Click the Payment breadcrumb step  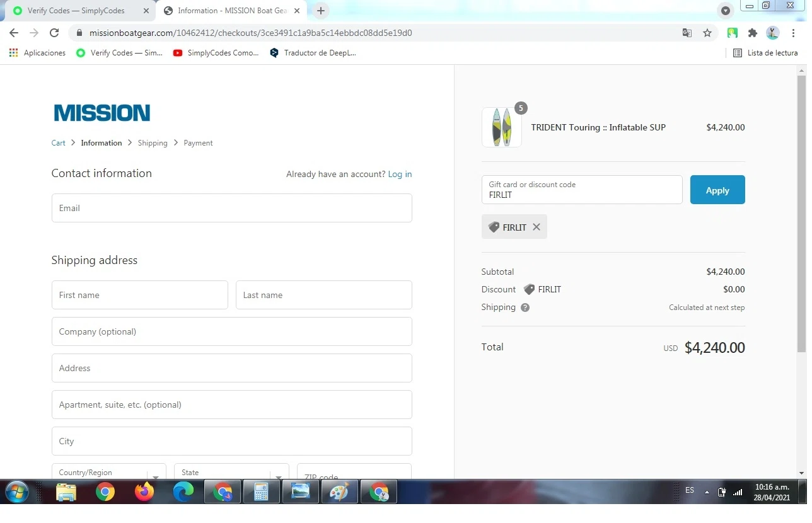(x=198, y=143)
